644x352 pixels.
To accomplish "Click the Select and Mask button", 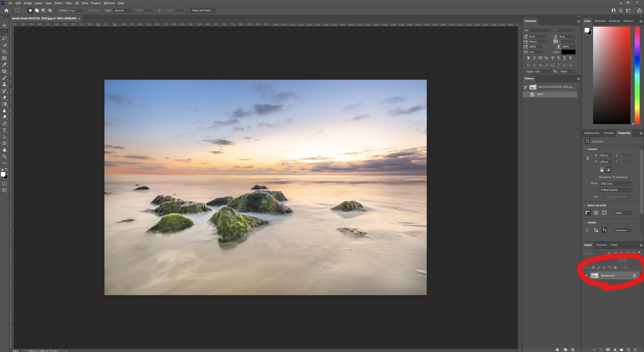I will point(202,11).
